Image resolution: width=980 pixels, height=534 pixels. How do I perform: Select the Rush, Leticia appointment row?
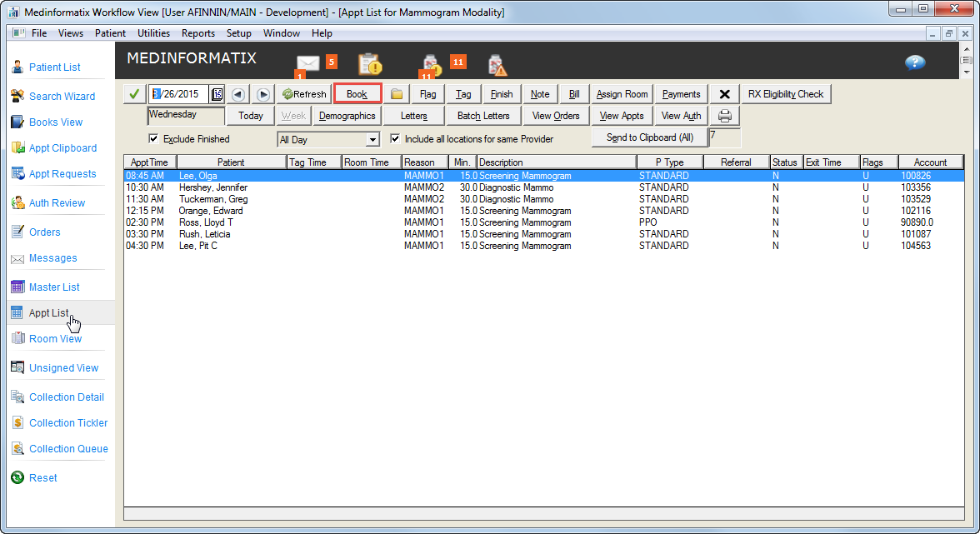(543, 234)
